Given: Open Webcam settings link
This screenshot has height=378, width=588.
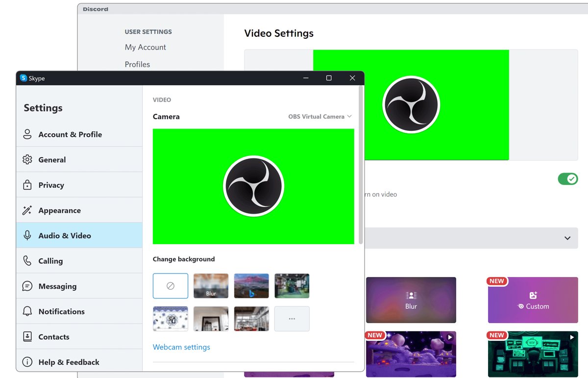Looking at the screenshot, I should click(x=181, y=347).
